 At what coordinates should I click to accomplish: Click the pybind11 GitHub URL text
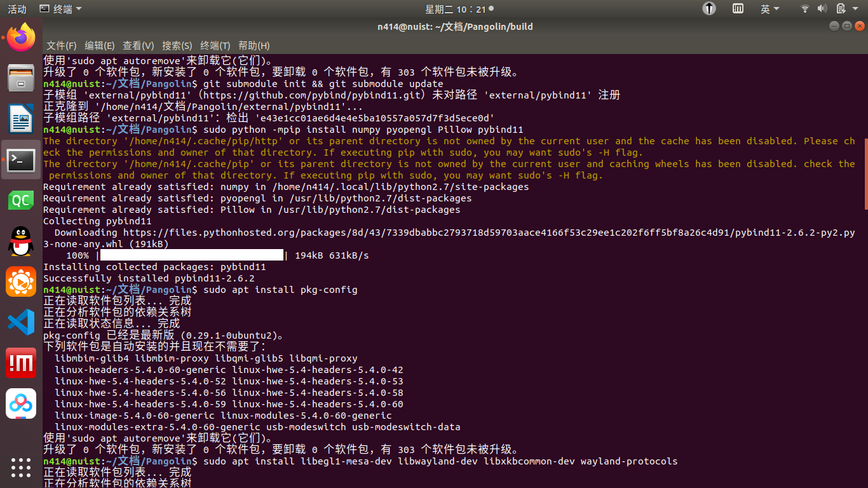(x=313, y=95)
